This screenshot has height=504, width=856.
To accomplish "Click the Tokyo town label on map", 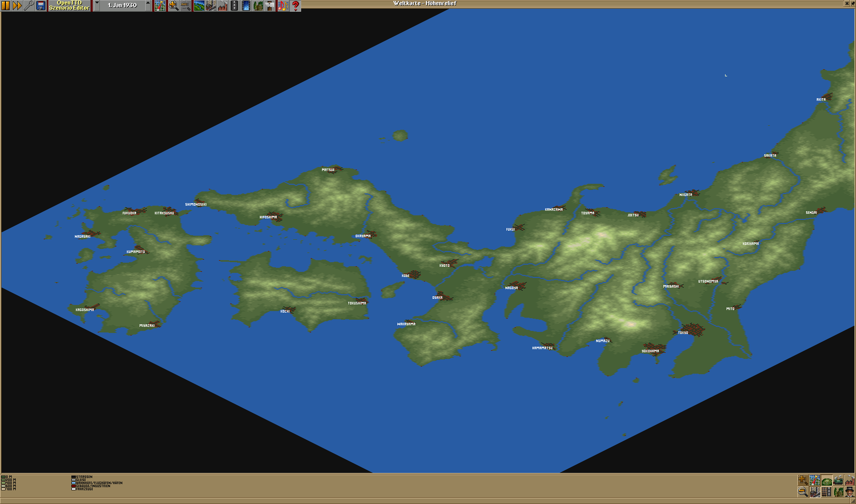I will point(683,333).
